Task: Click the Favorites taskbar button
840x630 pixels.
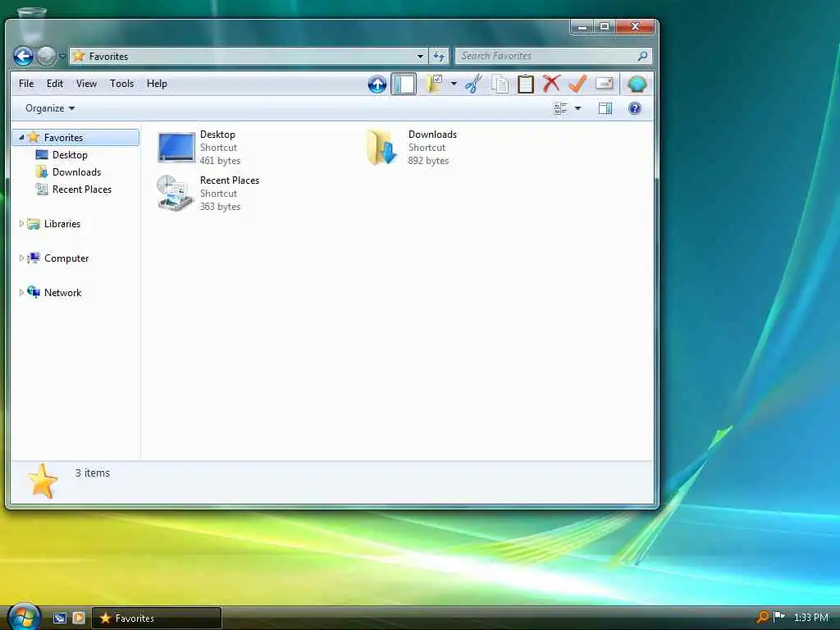Action: click(157, 619)
